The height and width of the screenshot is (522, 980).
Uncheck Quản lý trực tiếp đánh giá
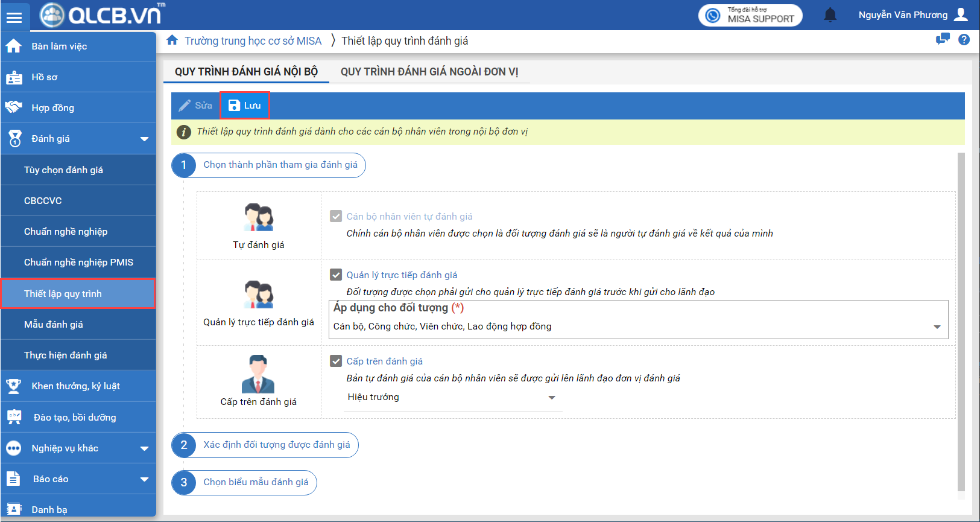[336, 275]
